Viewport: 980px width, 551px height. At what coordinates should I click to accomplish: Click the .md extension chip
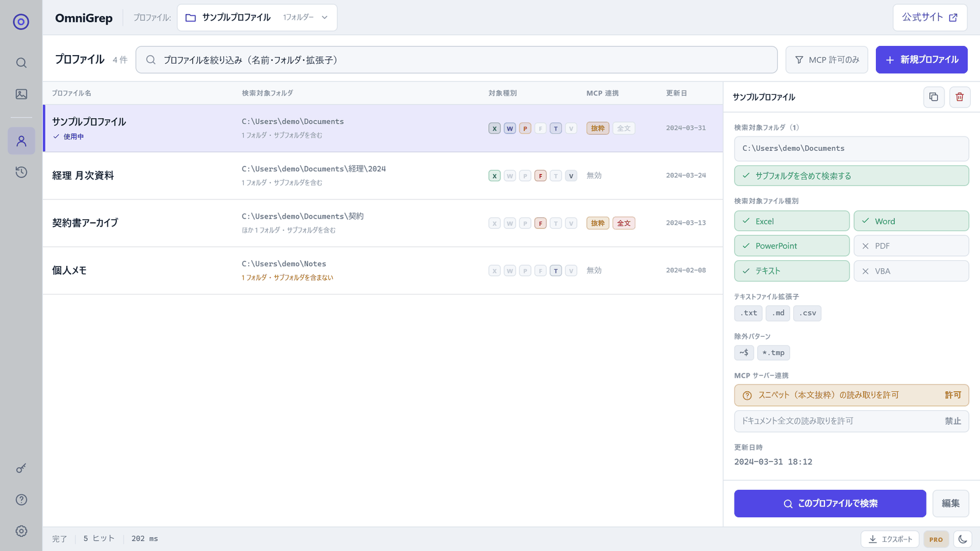pos(778,313)
